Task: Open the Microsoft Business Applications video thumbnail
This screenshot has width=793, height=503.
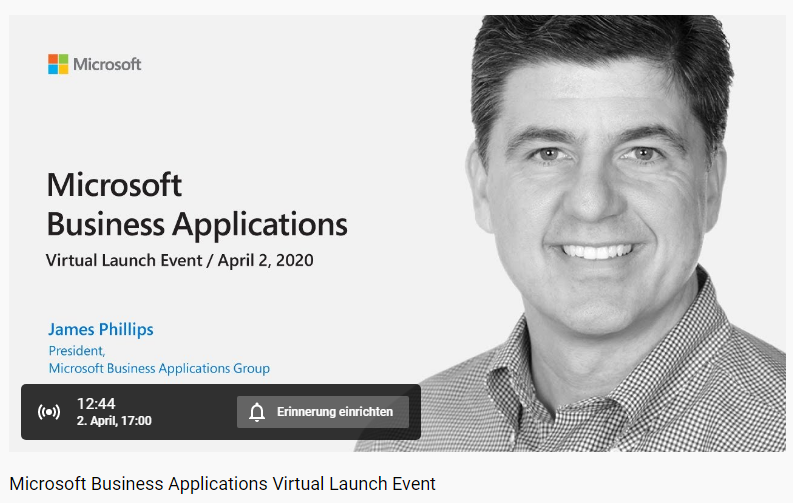Action: [398, 233]
